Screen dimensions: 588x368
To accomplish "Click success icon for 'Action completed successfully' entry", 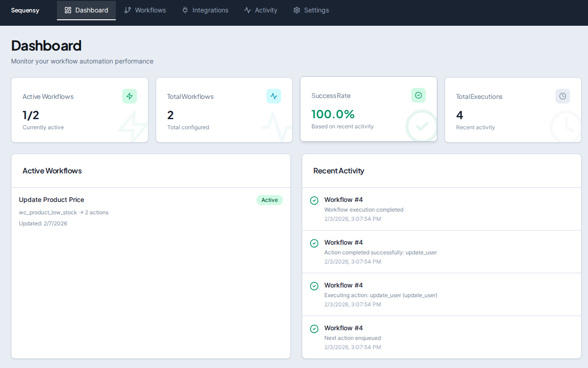I will [314, 243].
